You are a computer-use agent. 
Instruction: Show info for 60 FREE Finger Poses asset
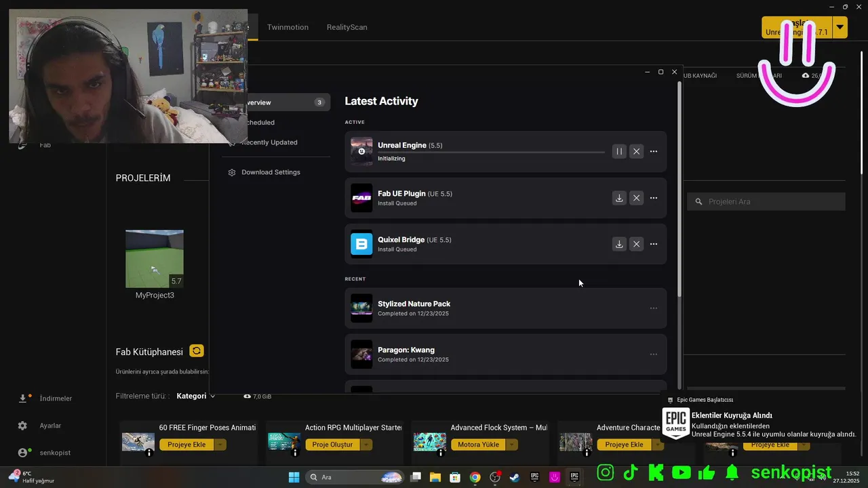point(149,453)
